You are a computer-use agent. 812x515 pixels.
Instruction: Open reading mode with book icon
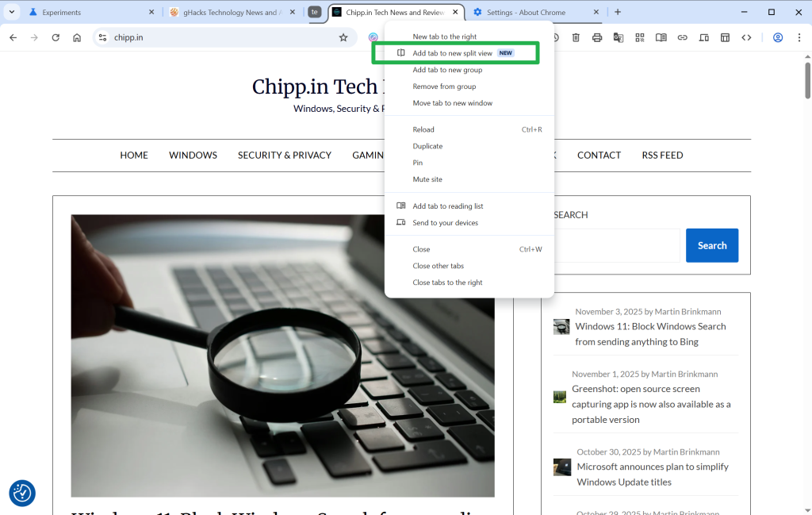[661, 37]
